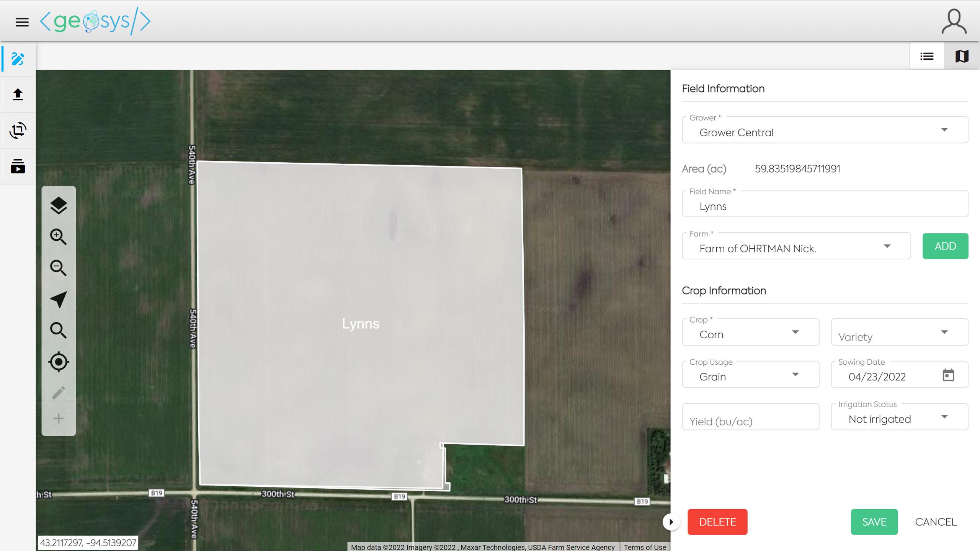
Task: Zoom out on the map
Action: (x=59, y=268)
